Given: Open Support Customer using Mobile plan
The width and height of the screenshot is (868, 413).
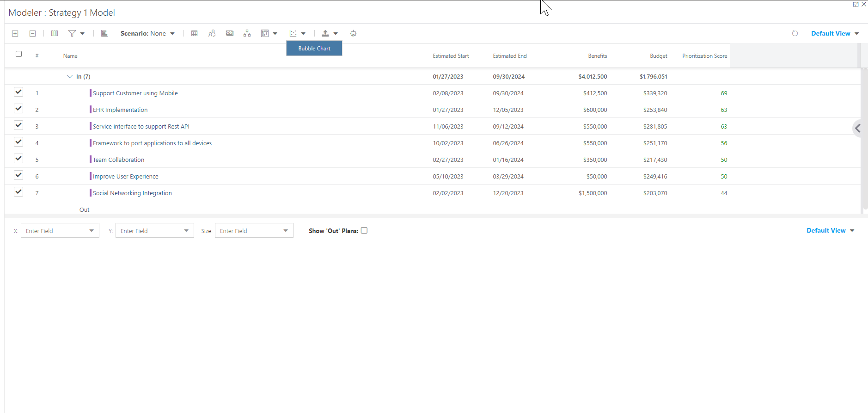Looking at the screenshot, I should [135, 93].
